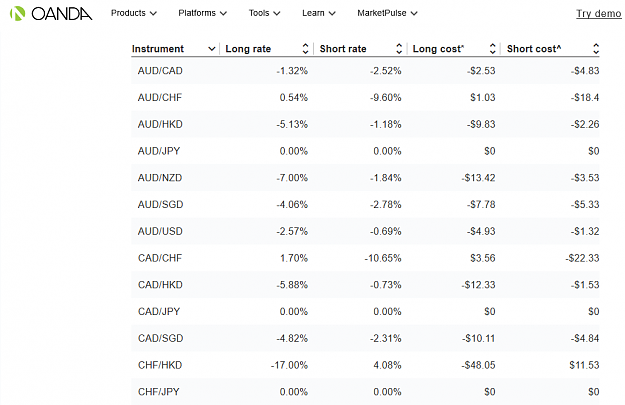This screenshot has width=625, height=405.
Task: Click the Try demo link
Action: [598, 14]
